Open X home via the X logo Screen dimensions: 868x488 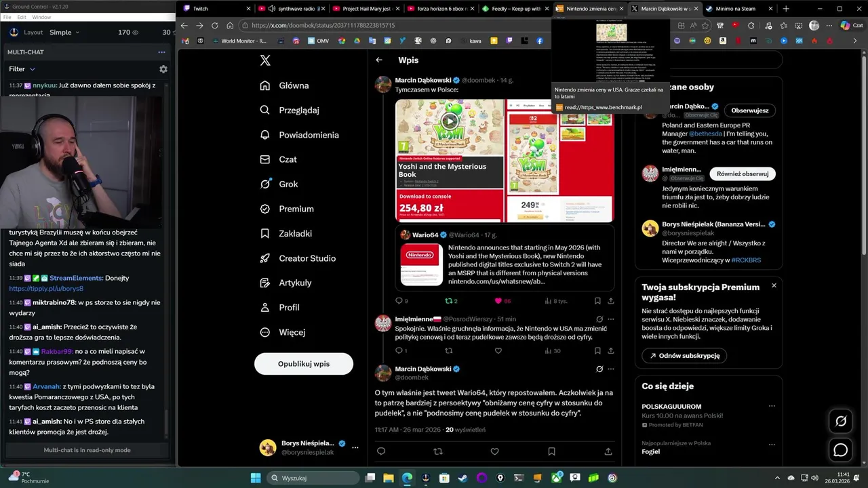[x=265, y=60]
